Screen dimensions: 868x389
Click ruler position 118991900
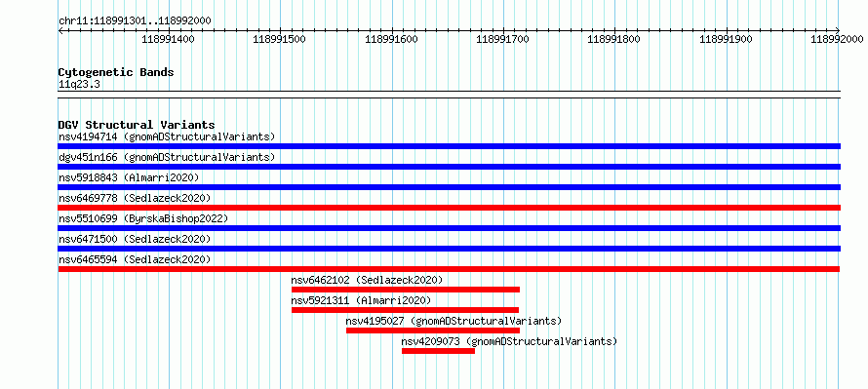[x=726, y=39]
